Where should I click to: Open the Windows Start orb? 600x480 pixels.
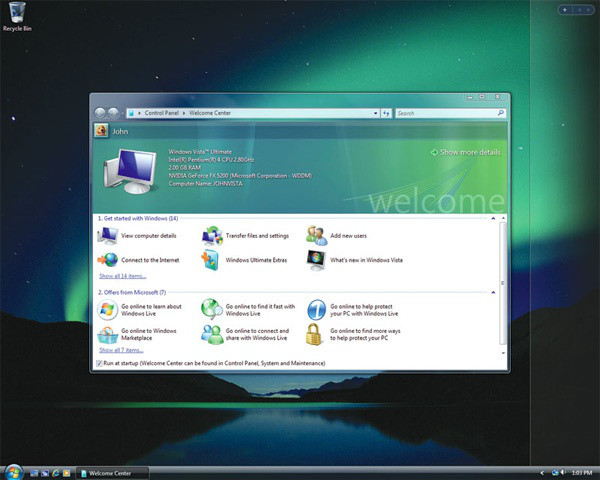13,471
